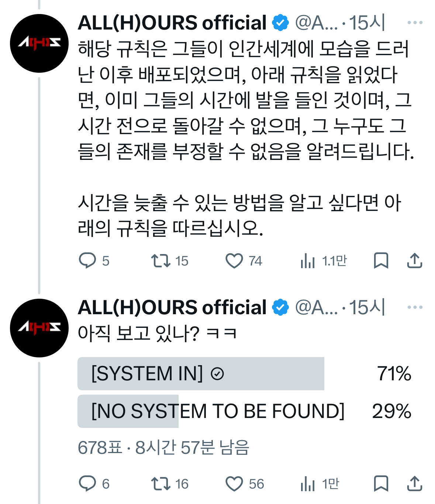Like the first tweet with 74 likes
435x504 pixels.
[234, 261]
